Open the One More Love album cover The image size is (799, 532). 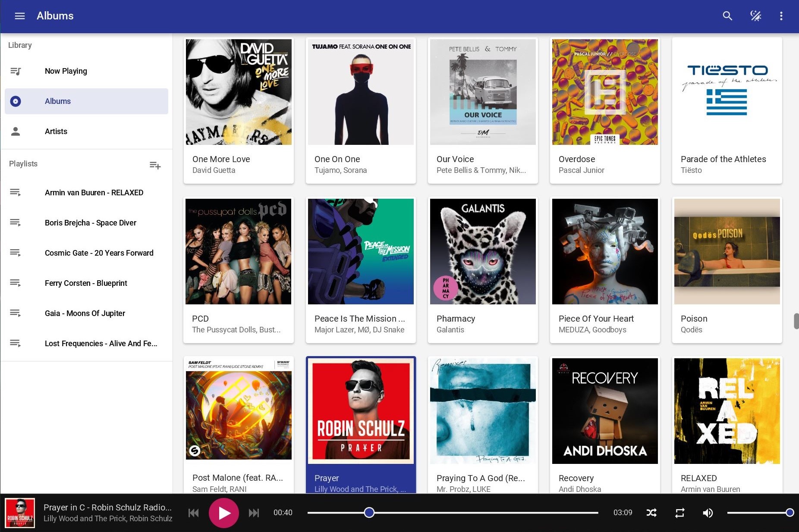point(239,92)
